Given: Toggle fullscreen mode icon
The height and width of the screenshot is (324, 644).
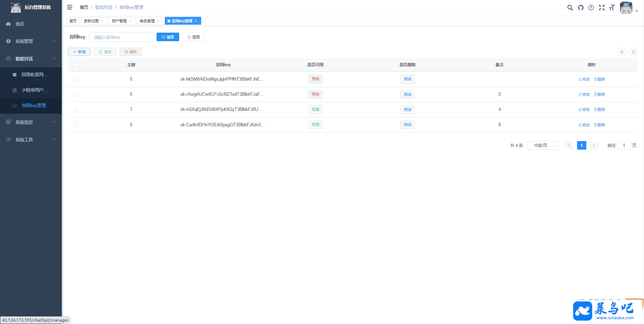Looking at the screenshot, I should (x=602, y=8).
